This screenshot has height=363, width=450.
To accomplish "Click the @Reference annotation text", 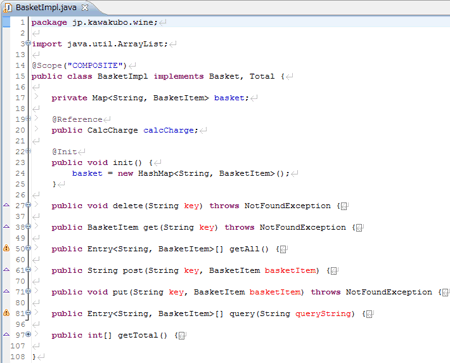I will 77,119.
